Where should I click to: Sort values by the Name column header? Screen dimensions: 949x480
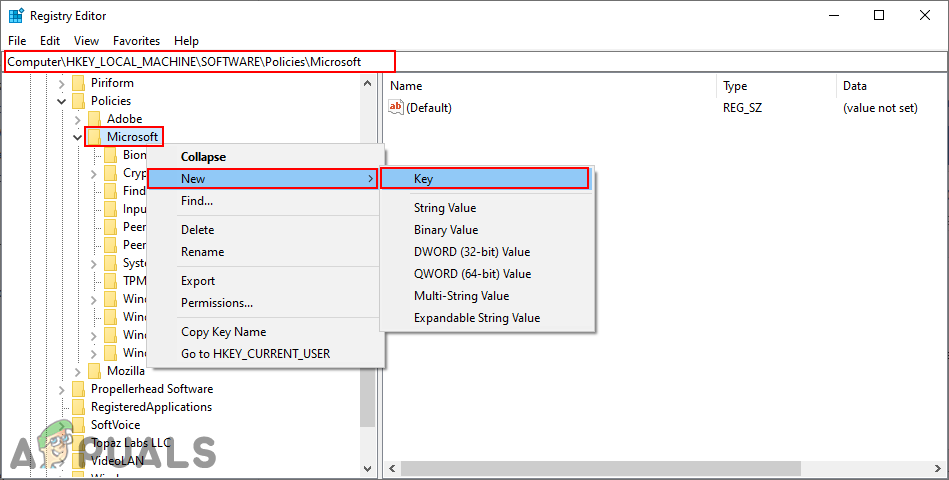tap(550, 86)
